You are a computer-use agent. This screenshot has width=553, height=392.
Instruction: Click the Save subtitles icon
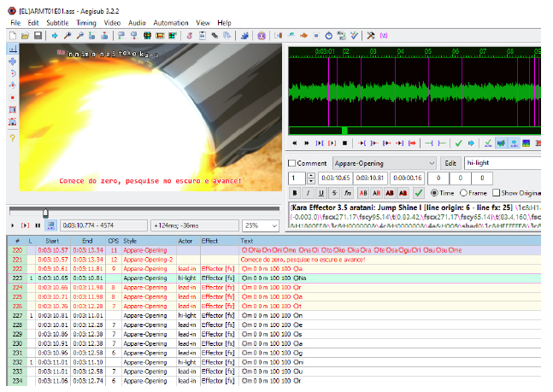point(38,35)
